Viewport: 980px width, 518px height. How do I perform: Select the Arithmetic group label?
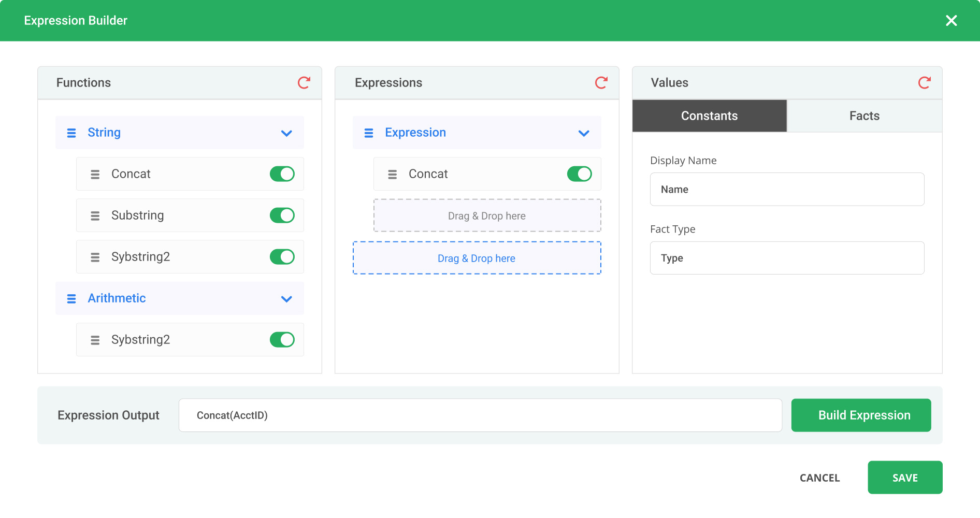coord(117,298)
